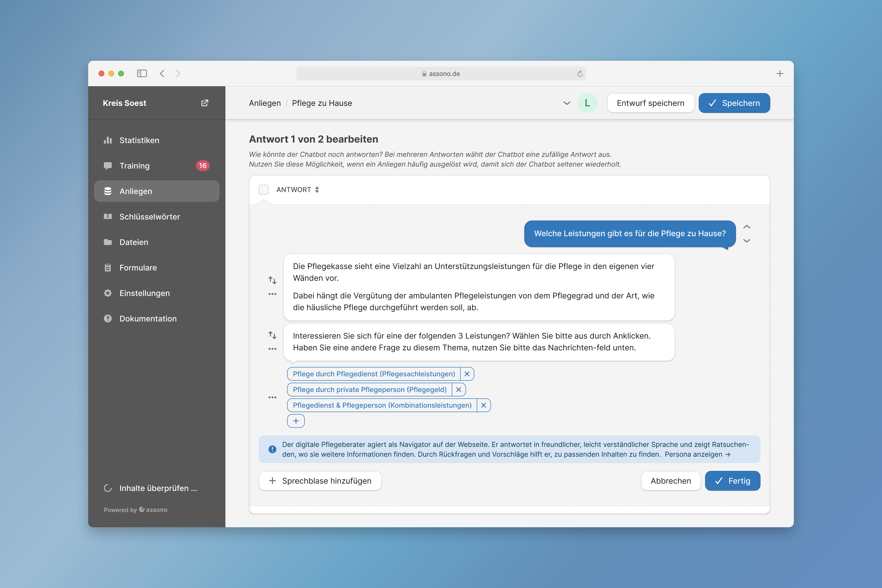Screen dimensions: 882x588
Task: Open Schlüsselwörter in the sidebar
Action: 156,217
